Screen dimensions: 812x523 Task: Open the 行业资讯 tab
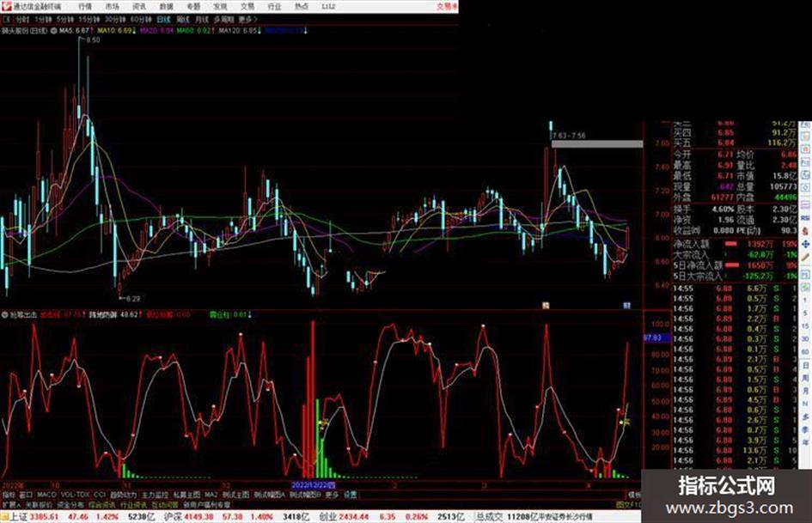[x=133, y=505]
